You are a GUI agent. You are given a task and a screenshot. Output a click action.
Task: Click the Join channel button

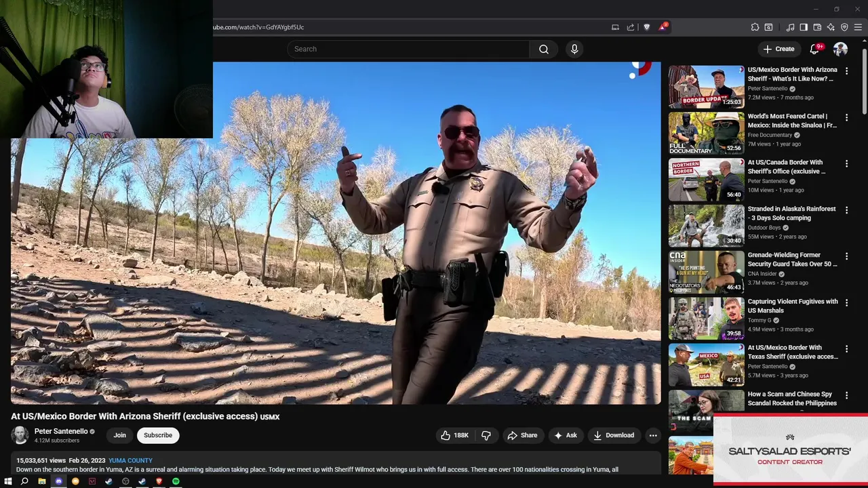click(x=119, y=435)
